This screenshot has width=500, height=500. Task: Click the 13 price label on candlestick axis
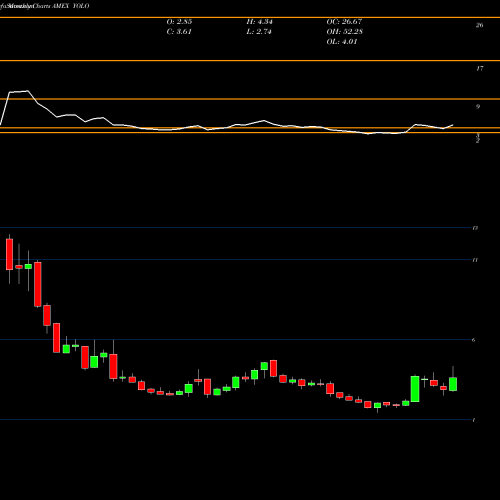475,228
